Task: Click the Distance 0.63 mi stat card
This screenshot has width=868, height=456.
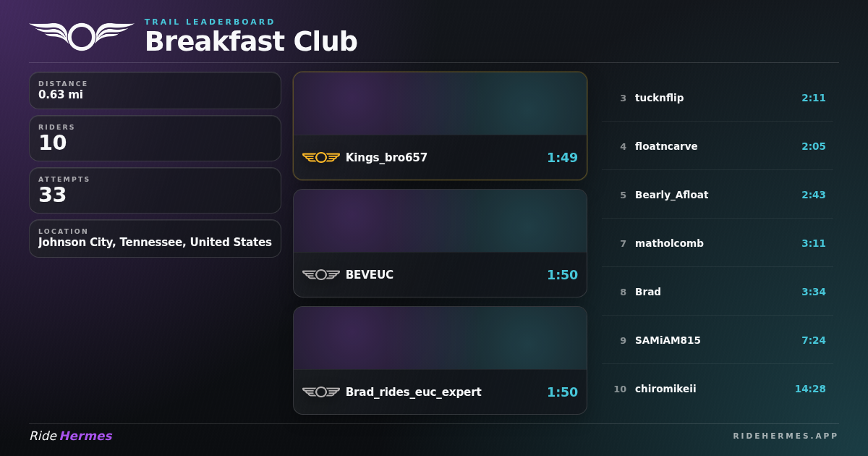Action: click(x=155, y=90)
